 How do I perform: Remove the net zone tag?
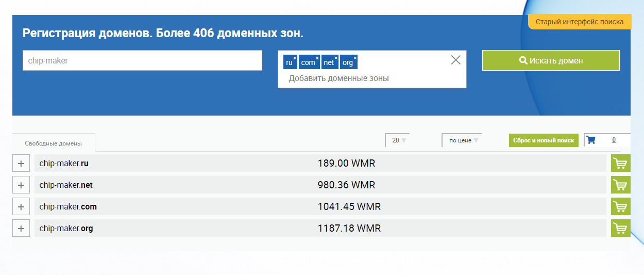coord(336,57)
